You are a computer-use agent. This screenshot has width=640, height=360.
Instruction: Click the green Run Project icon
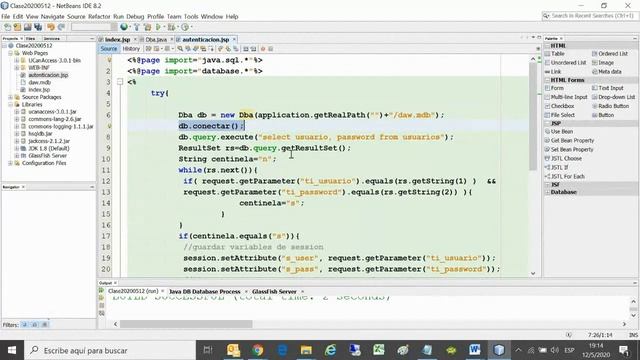158,27
